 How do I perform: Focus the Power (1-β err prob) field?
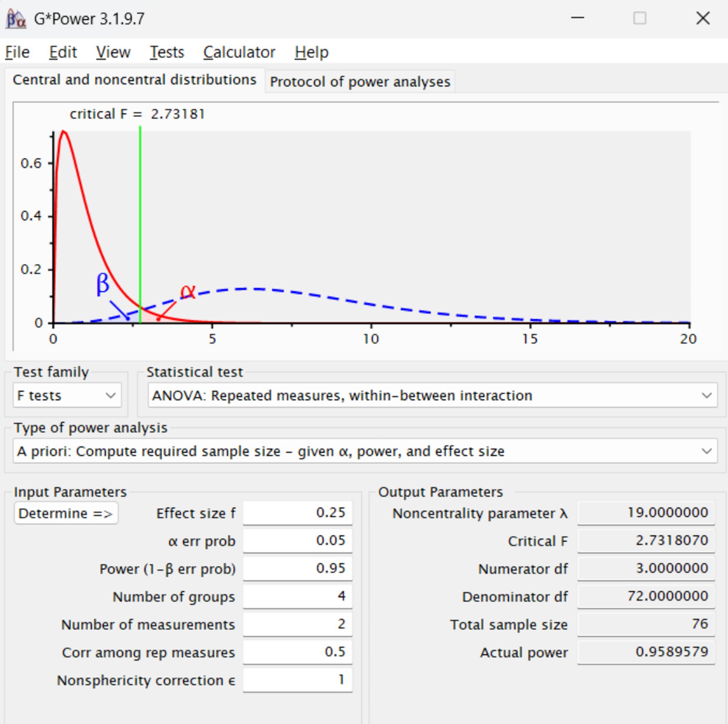(x=297, y=568)
